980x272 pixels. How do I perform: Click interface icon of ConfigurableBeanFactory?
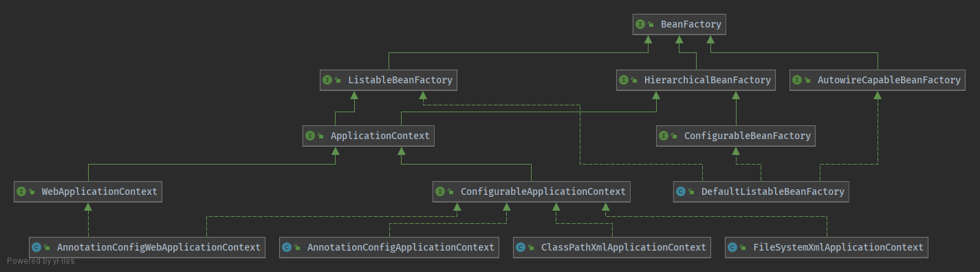pos(664,136)
